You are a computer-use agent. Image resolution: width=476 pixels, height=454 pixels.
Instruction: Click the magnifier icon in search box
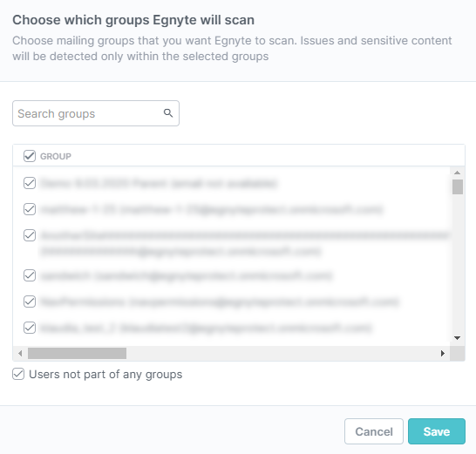point(168,113)
